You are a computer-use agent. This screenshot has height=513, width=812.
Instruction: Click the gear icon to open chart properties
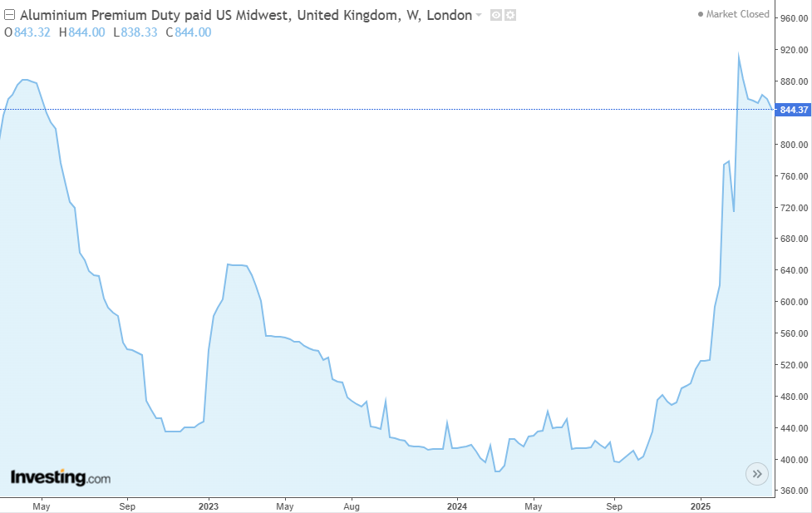510,15
